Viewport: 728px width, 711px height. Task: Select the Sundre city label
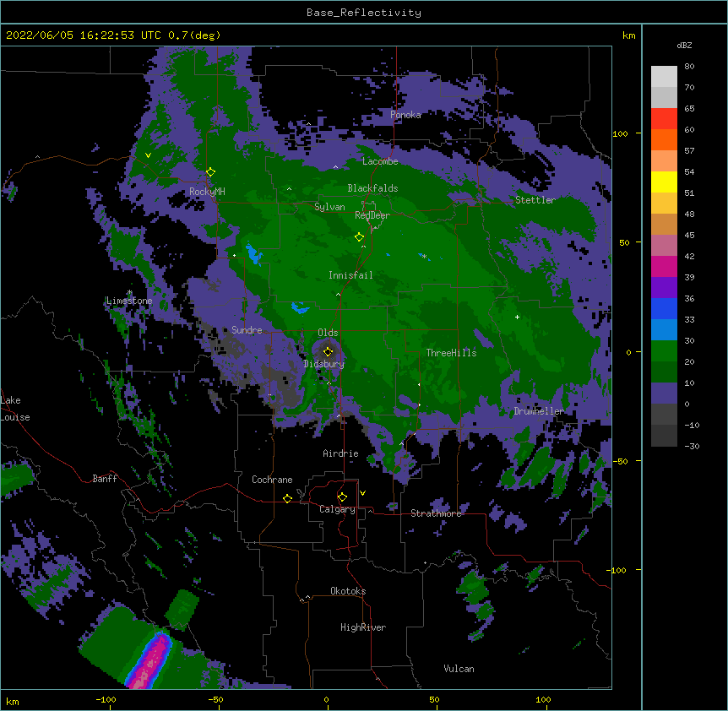pyautogui.click(x=247, y=330)
